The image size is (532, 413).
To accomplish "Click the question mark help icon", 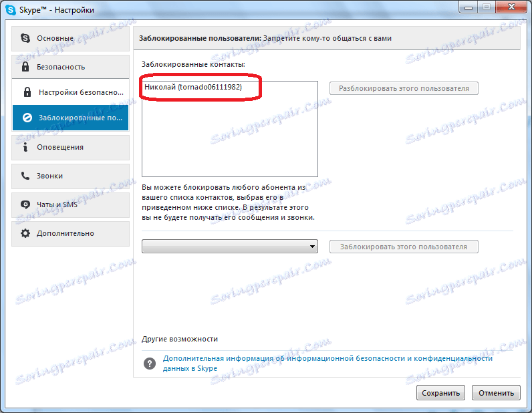I will tap(150, 364).
